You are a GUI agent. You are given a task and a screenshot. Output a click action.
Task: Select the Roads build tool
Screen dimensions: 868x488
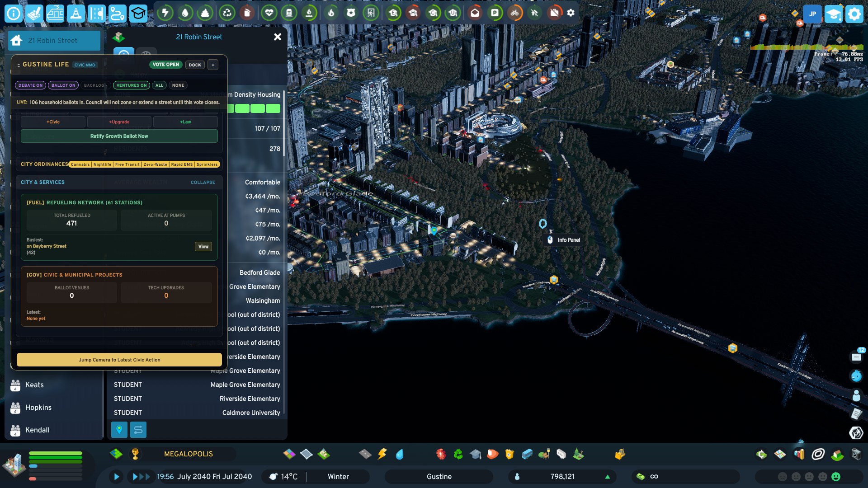click(365, 454)
